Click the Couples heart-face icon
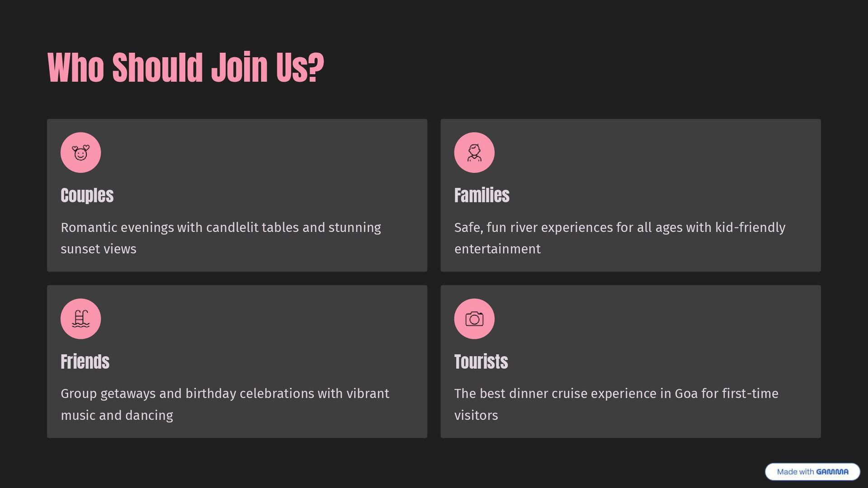 click(80, 153)
